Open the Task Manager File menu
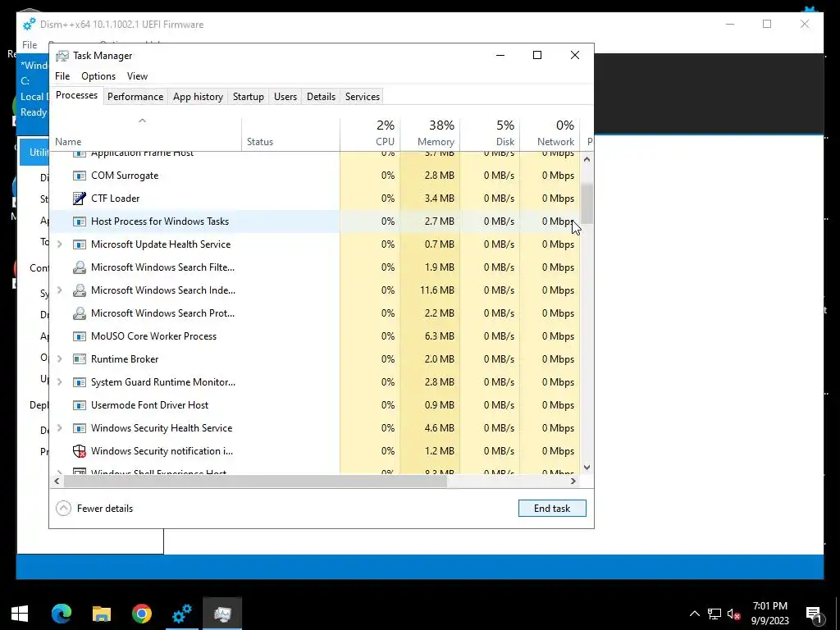Image resolution: width=840 pixels, height=630 pixels. tap(62, 76)
